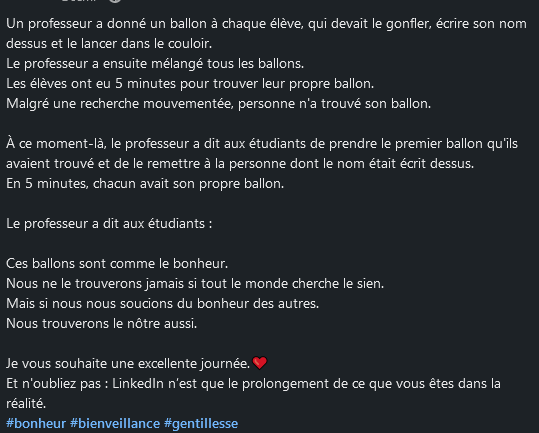Click 'Mais si nous nous soucions du bonheur'
This screenshot has width=539, height=433.
pos(162,303)
